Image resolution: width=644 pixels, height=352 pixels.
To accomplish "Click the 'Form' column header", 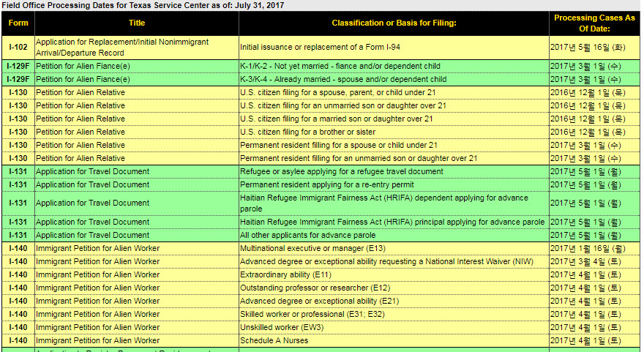I will point(18,23).
